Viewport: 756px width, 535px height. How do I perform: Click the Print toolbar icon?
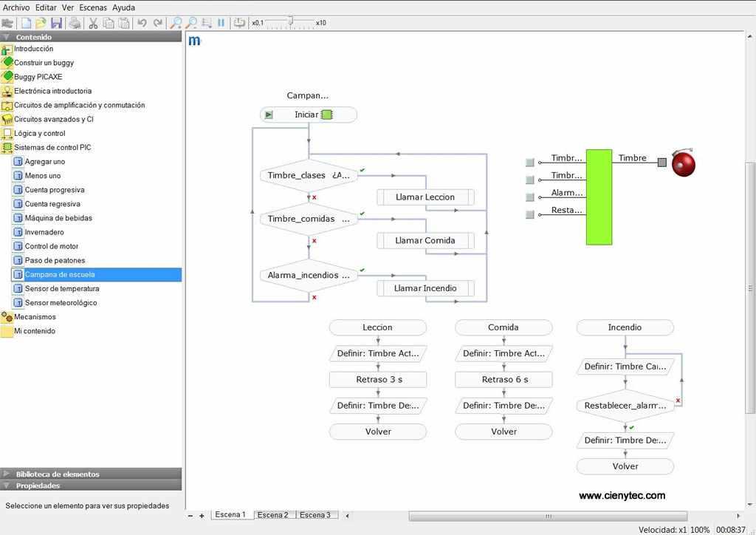tap(75, 23)
